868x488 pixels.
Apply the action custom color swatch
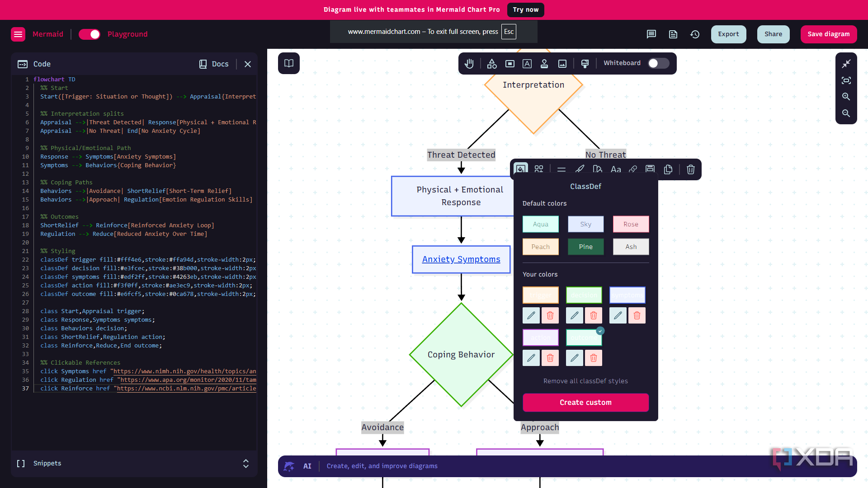pos(541,338)
